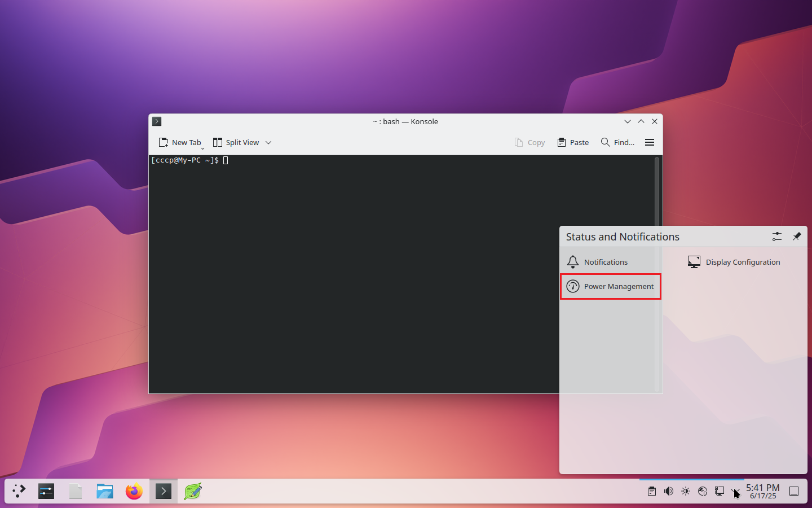
Task: Open the Find search in Konsole
Action: pyautogui.click(x=617, y=142)
